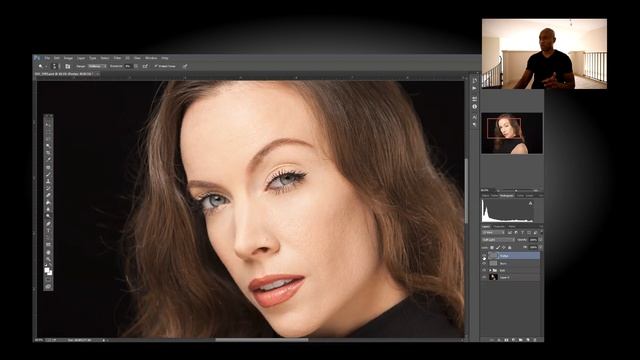The width and height of the screenshot is (640, 360).
Task: Select the Clone Stamp tool
Action: click(x=48, y=182)
